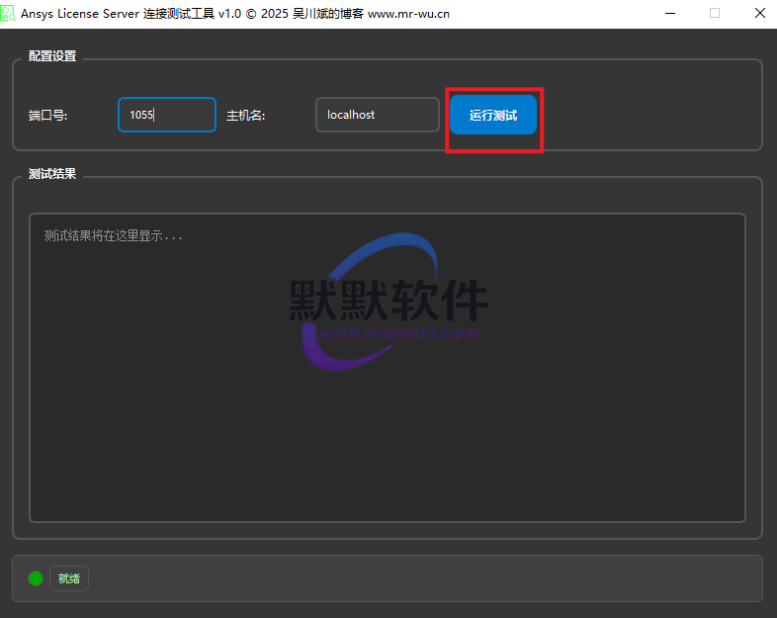Click the green status indicator light
Image resolution: width=777 pixels, height=618 pixels.
click(x=36, y=578)
